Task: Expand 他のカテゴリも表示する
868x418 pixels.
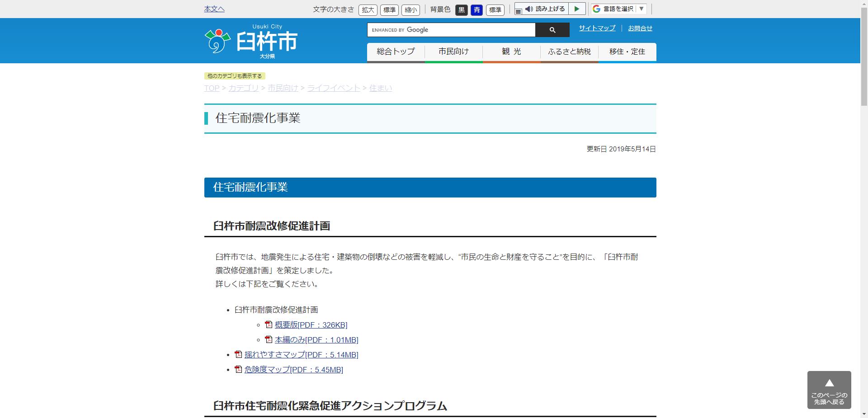Action: (x=235, y=76)
